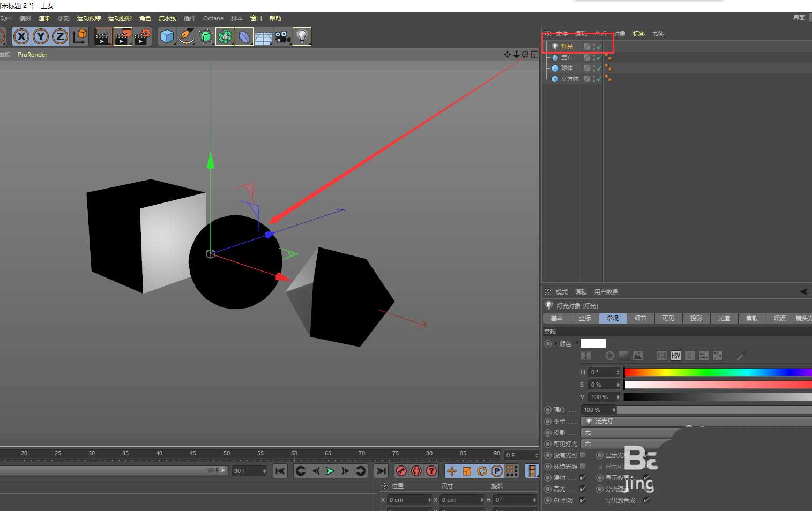Click the 强度 100% spinner arrows
Screen dimensions: 812x511
coord(614,410)
